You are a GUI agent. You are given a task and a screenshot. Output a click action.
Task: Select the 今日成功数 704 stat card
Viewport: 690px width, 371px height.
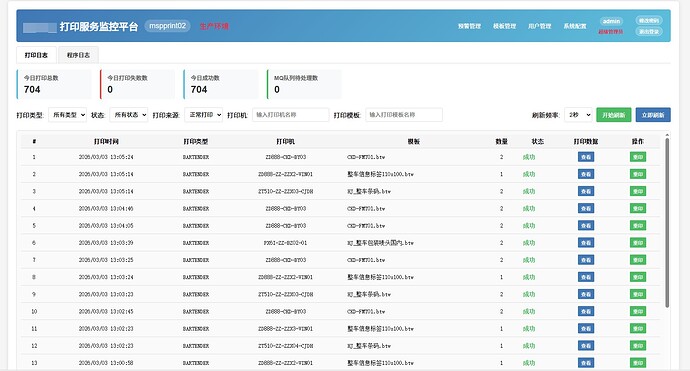click(221, 84)
